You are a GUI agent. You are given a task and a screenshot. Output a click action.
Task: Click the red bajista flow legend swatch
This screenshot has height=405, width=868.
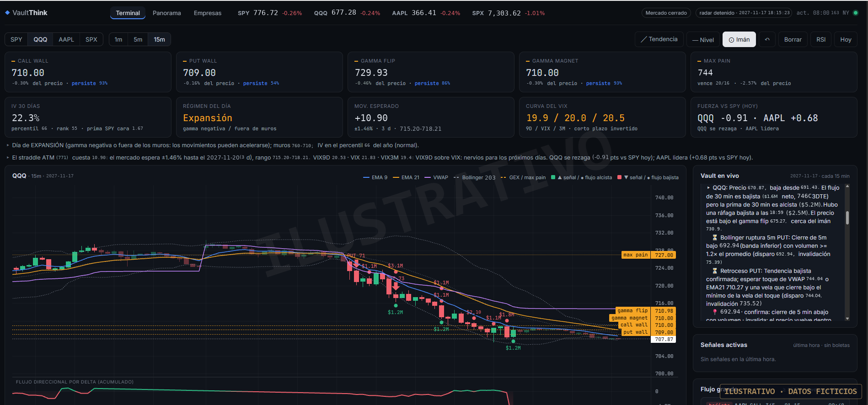[x=620, y=177]
